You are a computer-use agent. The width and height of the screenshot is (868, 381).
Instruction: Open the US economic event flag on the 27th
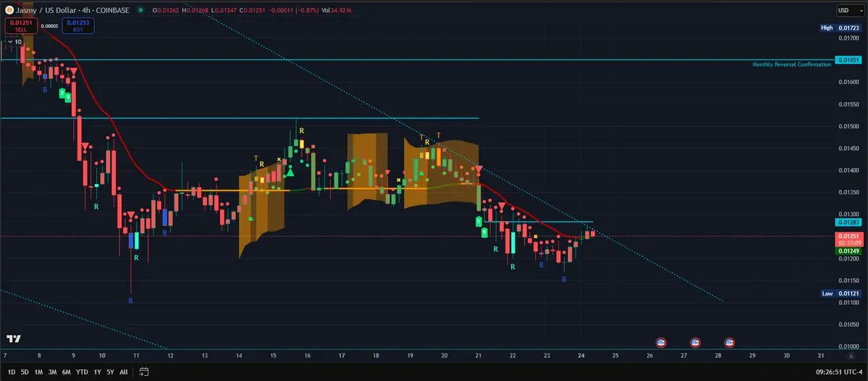coord(695,342)
